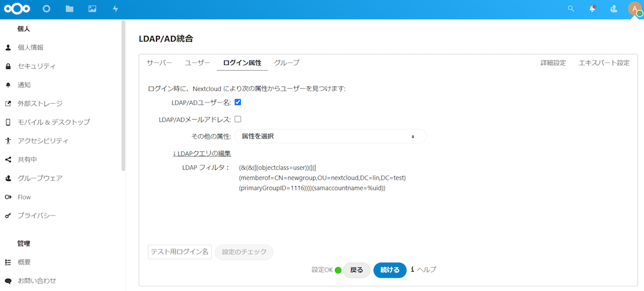Click the Flow arrow icon
The height and width of the screenshot is (291, 644).
pyautogui.click(x=8, y=197)
